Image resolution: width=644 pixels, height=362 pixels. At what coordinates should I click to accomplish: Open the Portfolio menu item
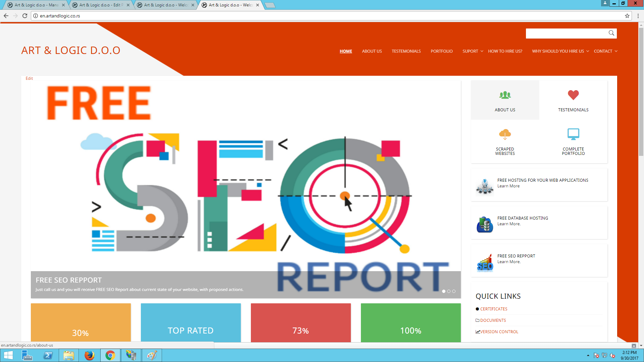(441, 51)
